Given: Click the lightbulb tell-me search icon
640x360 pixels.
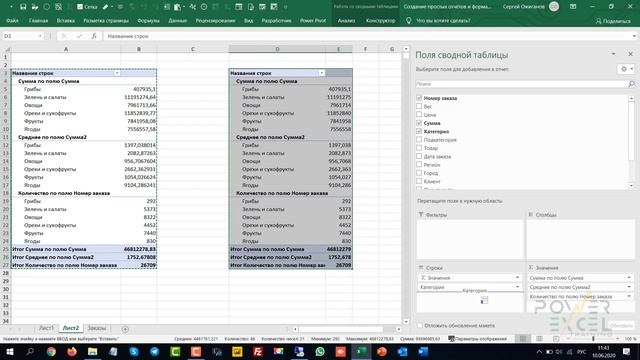Looking at the screenshot, I should click(x=409, y=20).
